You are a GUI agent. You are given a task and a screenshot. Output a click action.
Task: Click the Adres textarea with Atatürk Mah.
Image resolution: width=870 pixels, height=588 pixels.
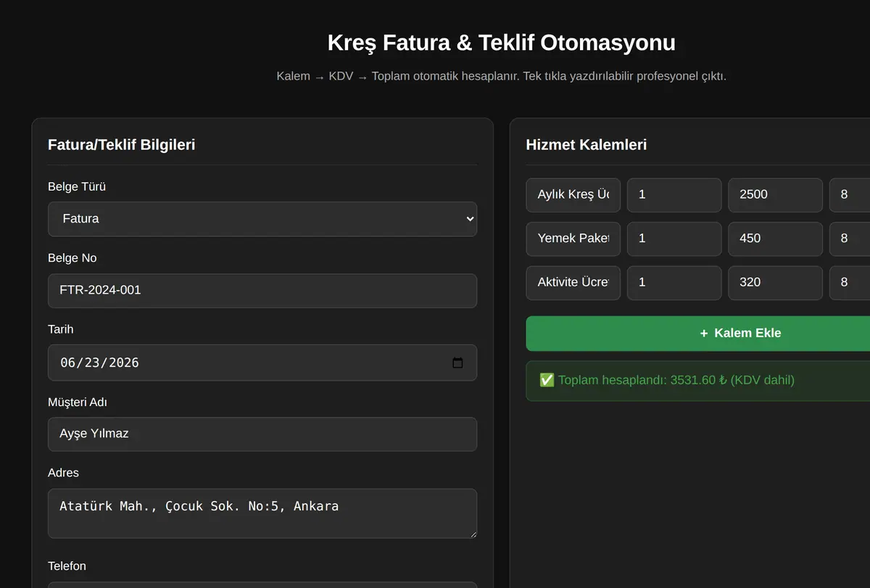(x=262, y=513)
